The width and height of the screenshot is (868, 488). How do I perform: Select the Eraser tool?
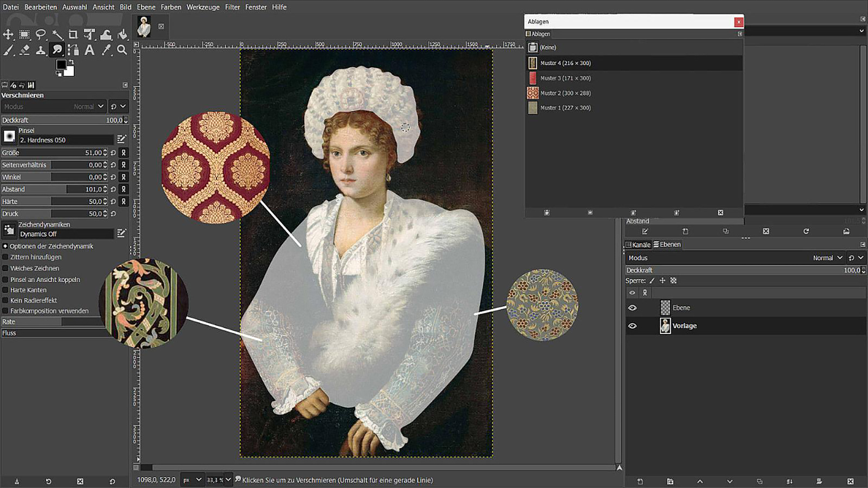[25, 50]
